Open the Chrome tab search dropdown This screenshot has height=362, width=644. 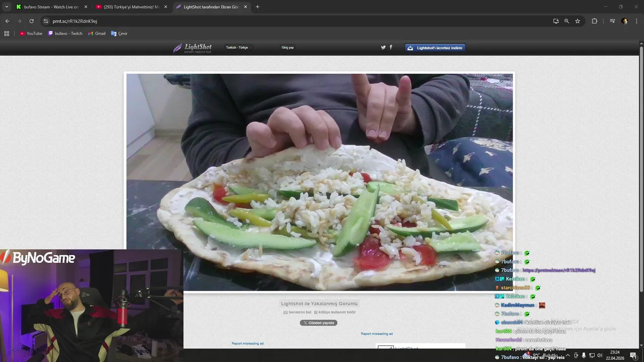pyautogui.click(x=7, y=7)
